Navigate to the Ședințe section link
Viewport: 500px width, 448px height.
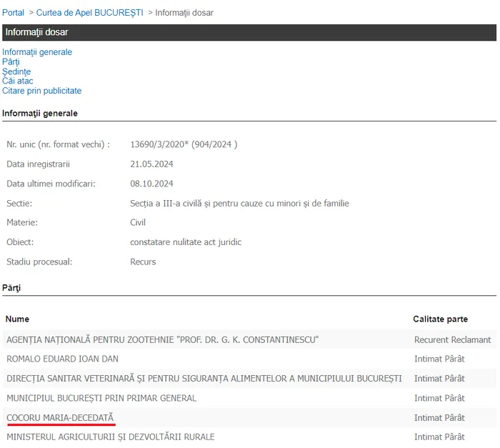tap(16, 71)
